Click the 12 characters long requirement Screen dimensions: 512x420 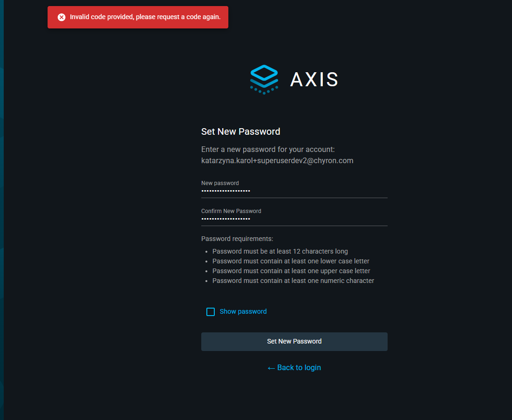click(280, 251)
